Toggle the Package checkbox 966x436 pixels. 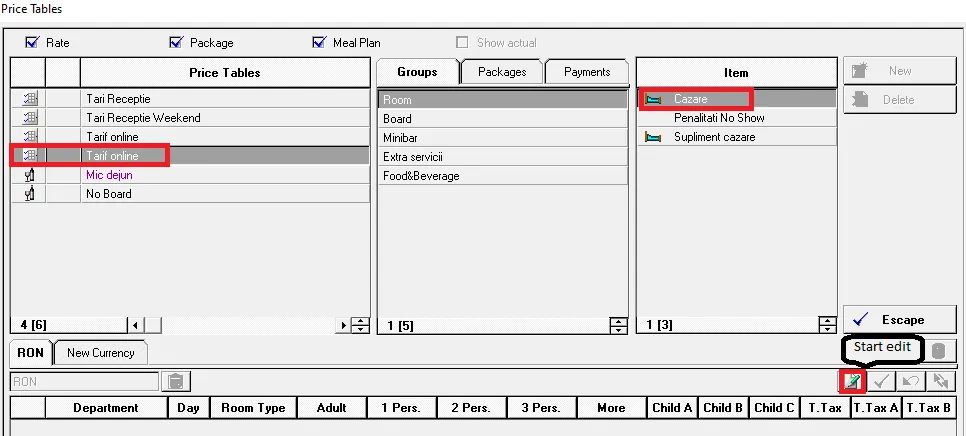pyautogui.click(x=176, y=42)
